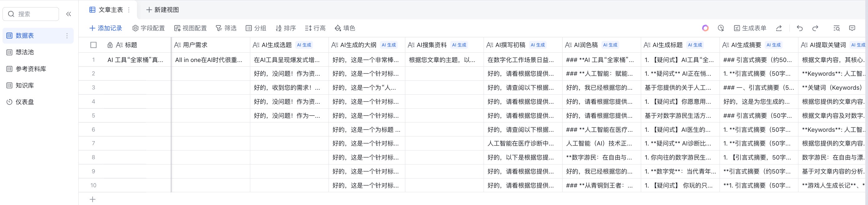This screenshot has width=868, height=205.
Task: Click the redo arrow icon
Action: 815,28
